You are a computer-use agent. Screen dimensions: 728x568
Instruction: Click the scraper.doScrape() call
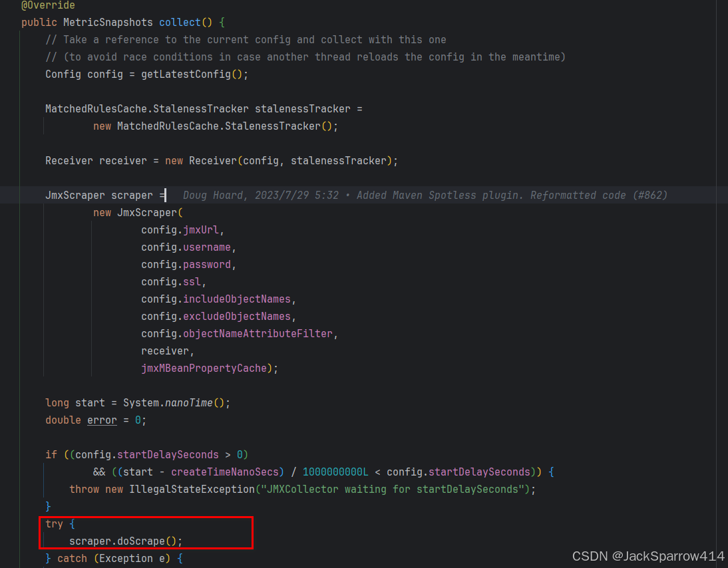(x=123, y=541)
